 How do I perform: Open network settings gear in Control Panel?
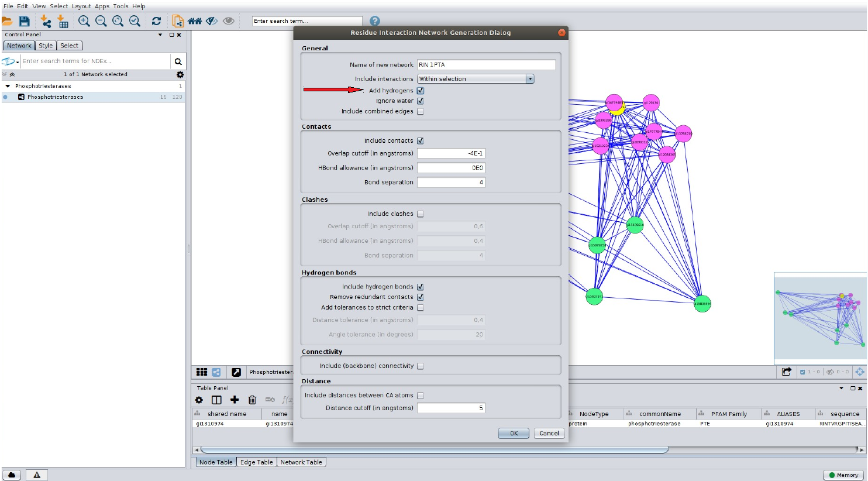[180, 74]
